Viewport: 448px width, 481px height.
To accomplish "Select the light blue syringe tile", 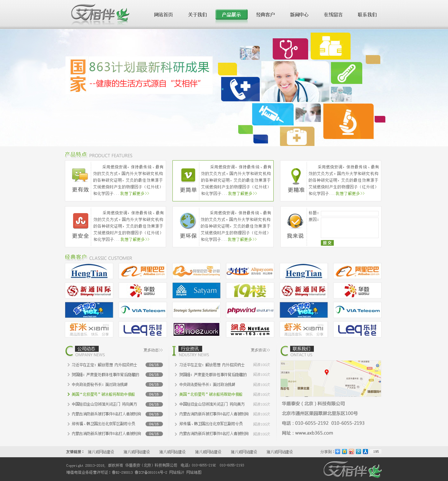I will (x=273, y=114).
